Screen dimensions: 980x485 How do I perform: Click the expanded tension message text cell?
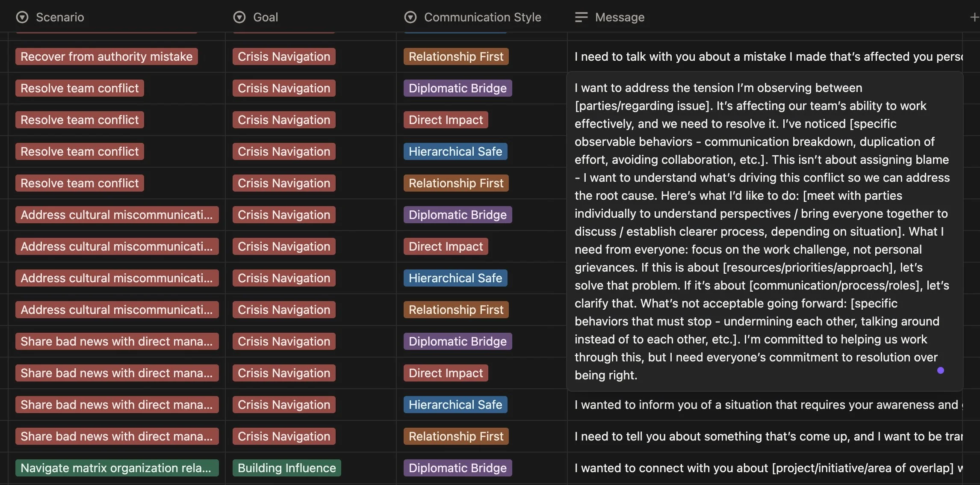[x=761, y=231]
